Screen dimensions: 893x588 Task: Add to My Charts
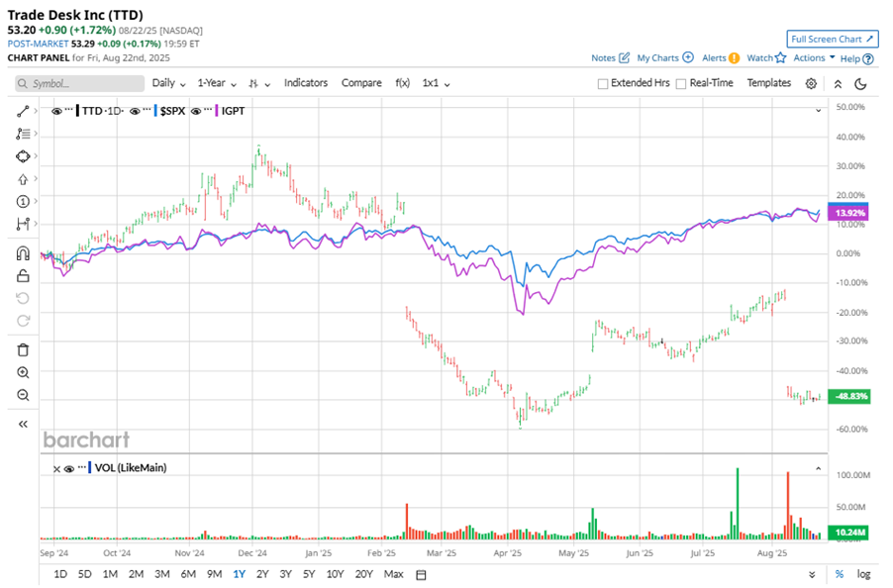tap(664, 57)
